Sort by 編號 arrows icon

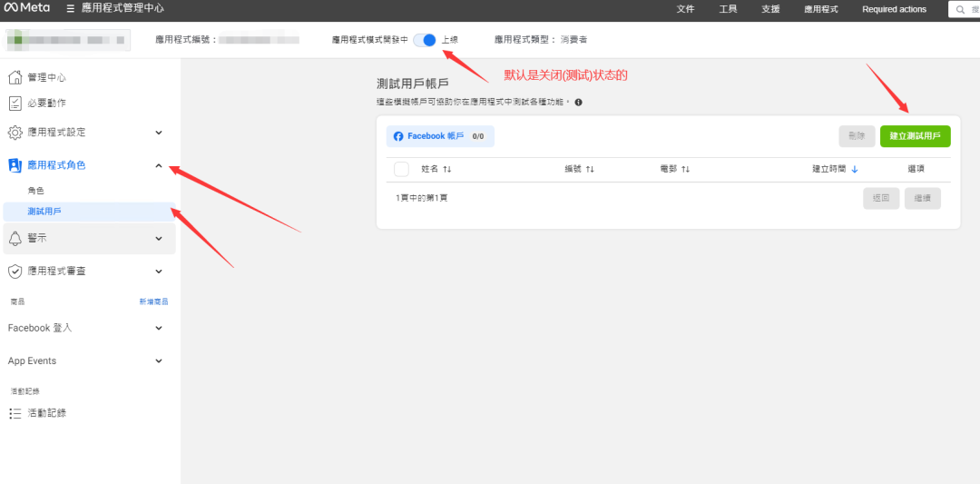pos(590,170)
